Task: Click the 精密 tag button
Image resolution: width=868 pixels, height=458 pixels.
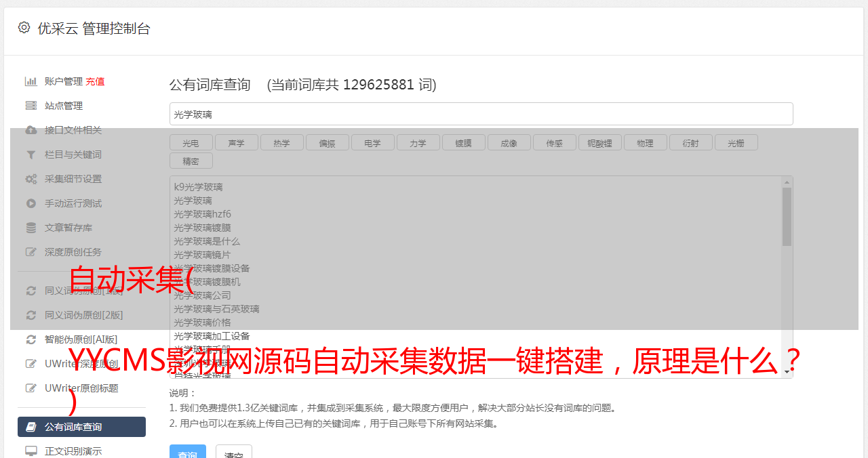Action: click(x=191, y=161)
